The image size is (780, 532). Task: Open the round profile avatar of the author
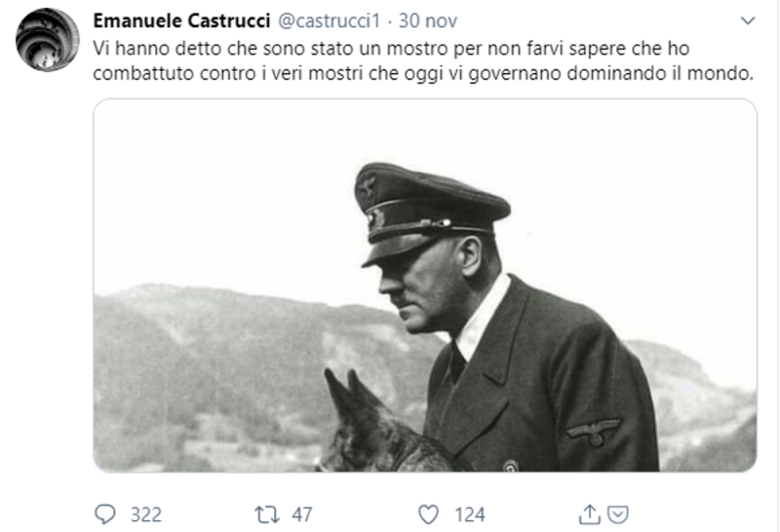[x=47, y=39]
